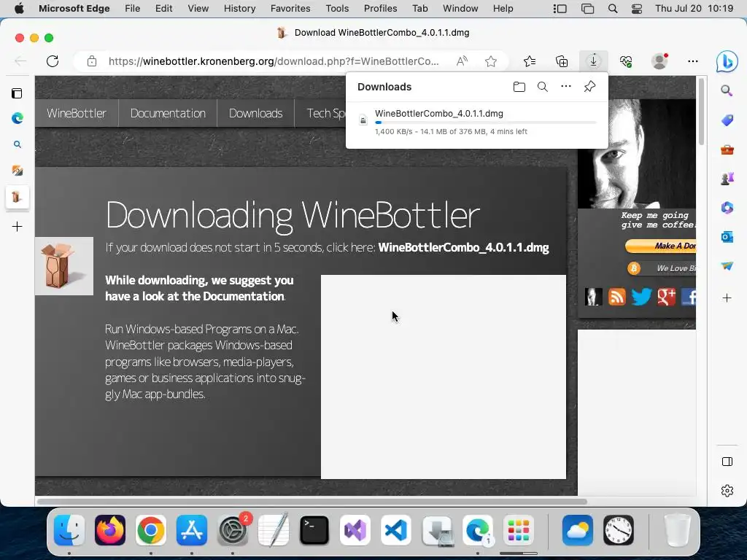
Task: Open Terminal from the Dock
Action: (314, 530)
